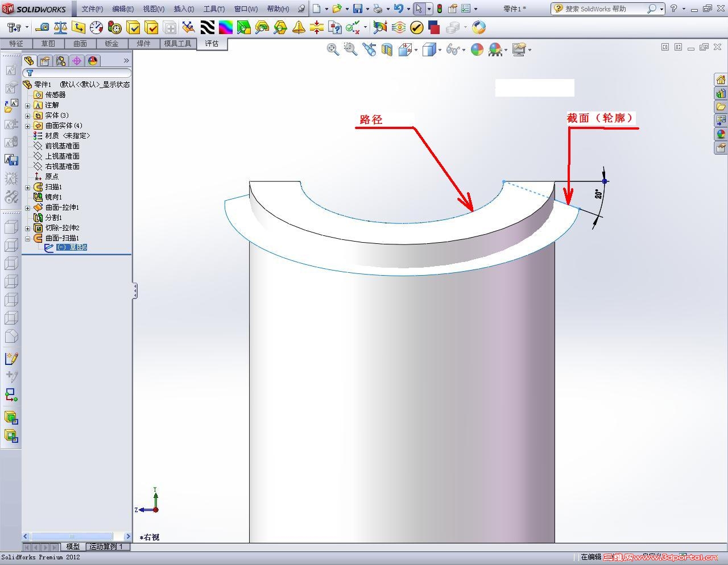This screenshot has width=728, height=565.
Task: Click the feature tree filter field
Action: [77, 73]
